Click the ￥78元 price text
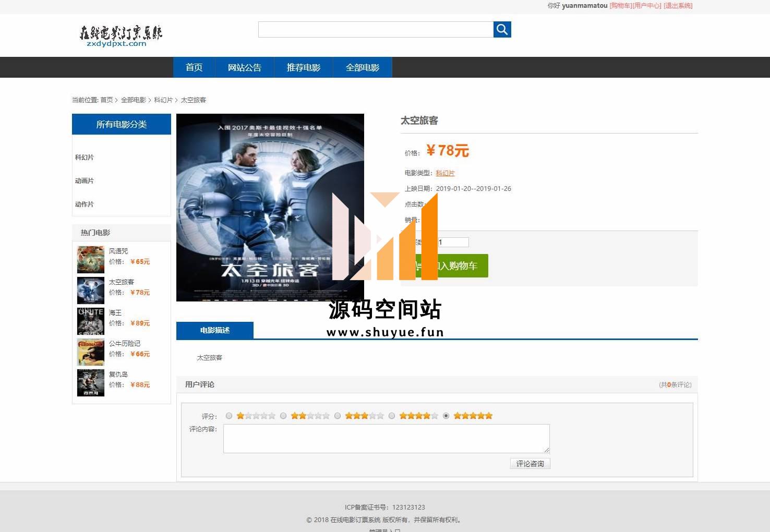The image size is (770, 532). (448, 151)
